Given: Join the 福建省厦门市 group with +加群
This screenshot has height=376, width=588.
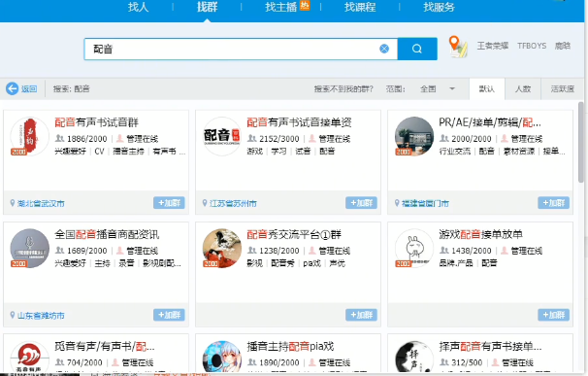Looking at the screenshot, I should (x=553, y=203).
